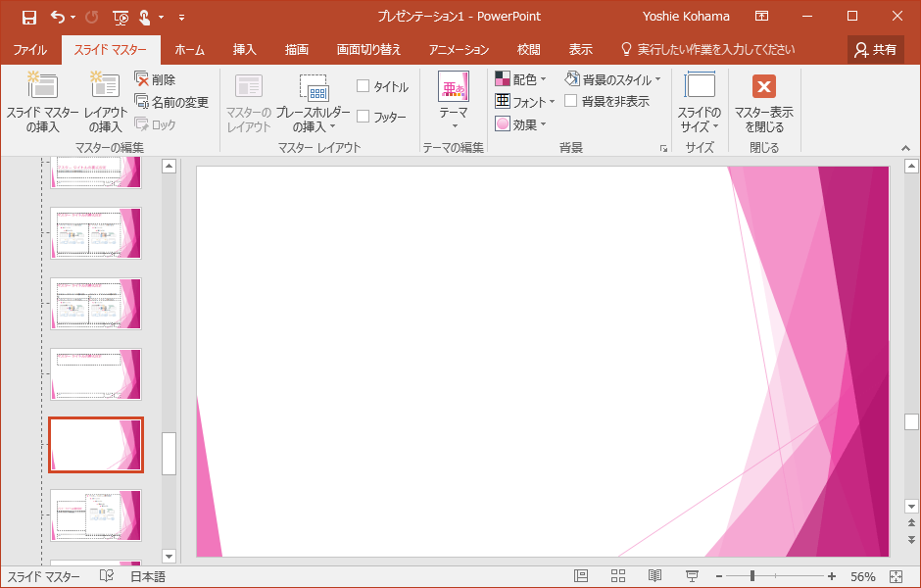Click the Tell Me search box

pos(708,50)
